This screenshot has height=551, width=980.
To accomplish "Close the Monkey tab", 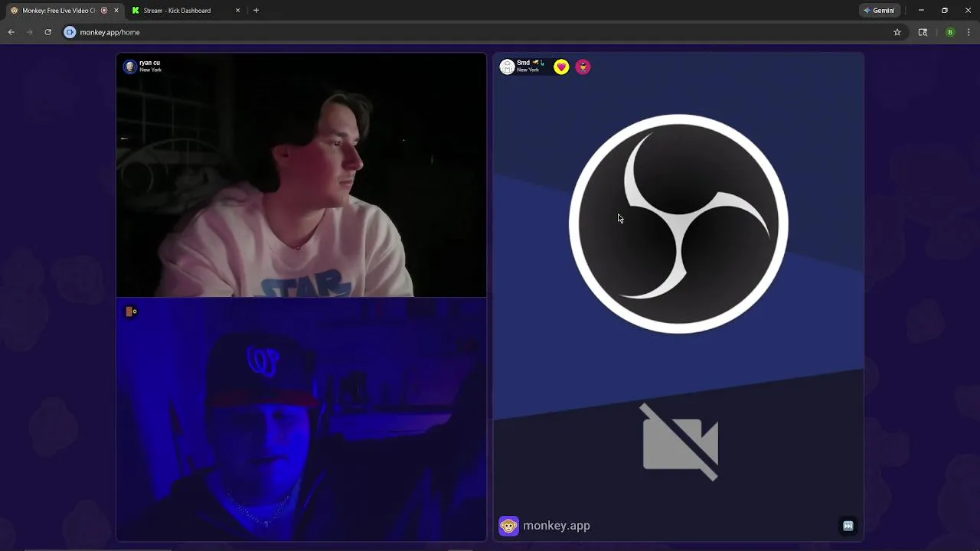I will pos(116,11).
